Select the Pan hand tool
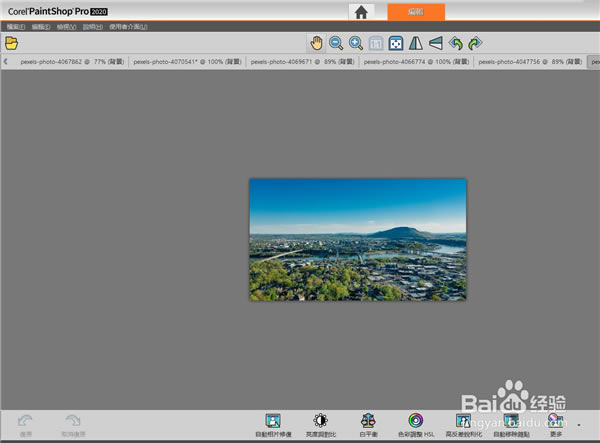Screen dimensions: 600x443 (x=316, y=43)
